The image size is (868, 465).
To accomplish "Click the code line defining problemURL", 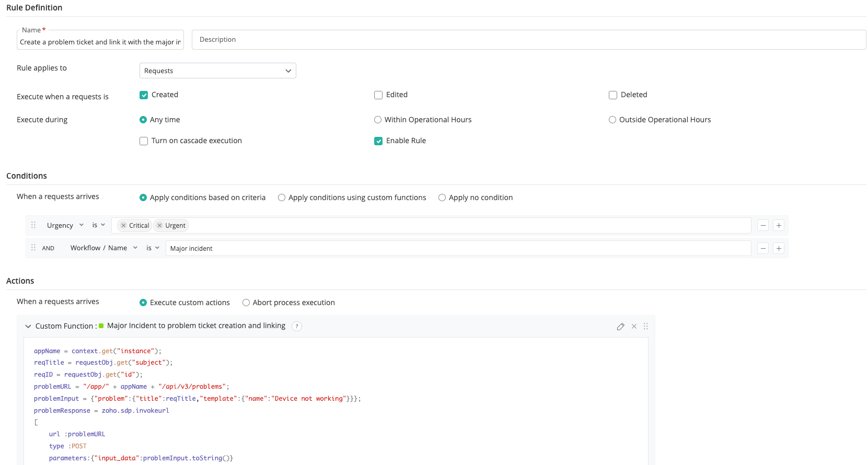I will (132, 387).
